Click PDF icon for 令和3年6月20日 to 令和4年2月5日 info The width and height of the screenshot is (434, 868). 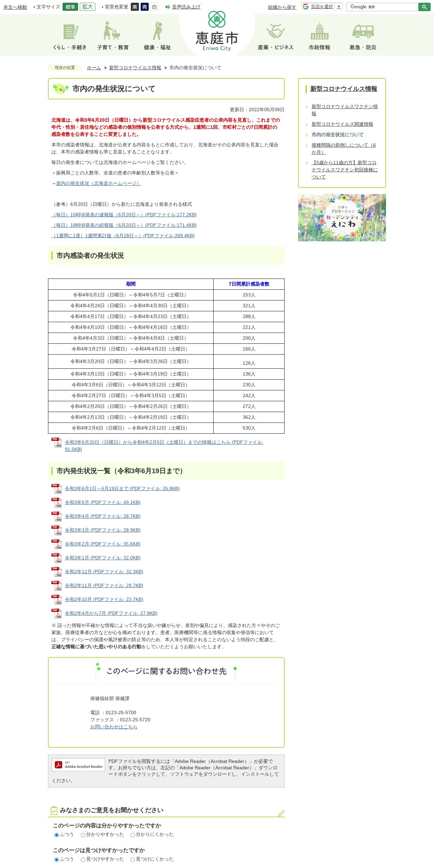[x=56, y=442]
